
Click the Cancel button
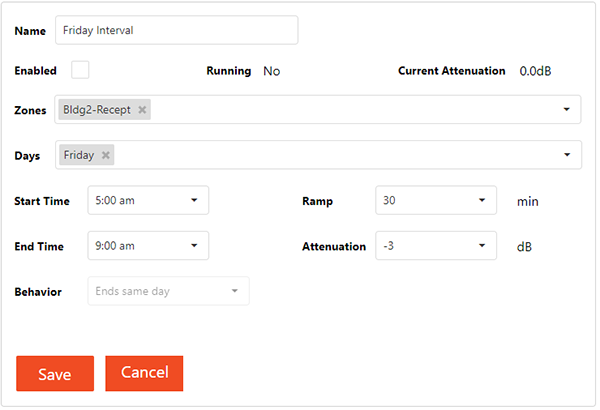point(144,374)
